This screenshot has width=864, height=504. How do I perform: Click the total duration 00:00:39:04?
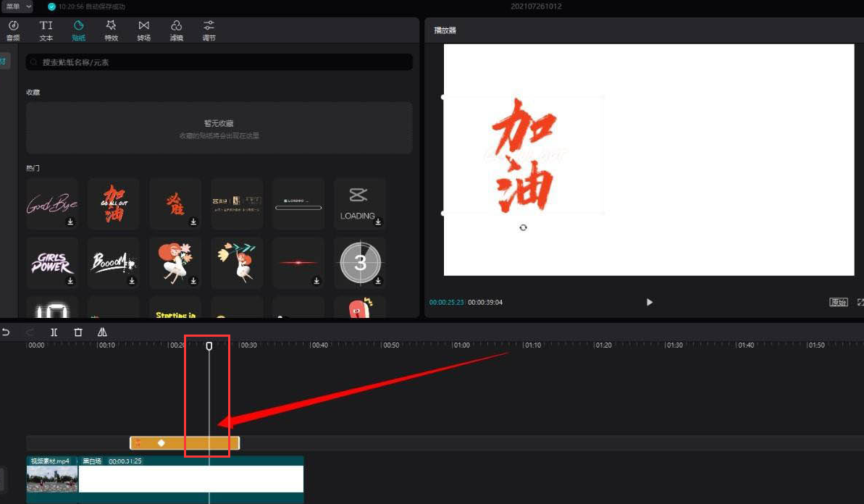[485, 303]
